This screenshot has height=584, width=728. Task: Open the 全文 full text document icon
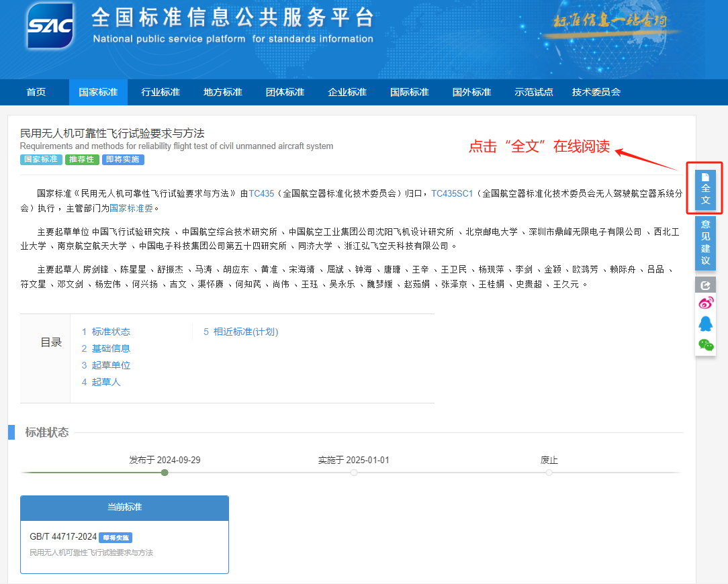pos(705,189)
